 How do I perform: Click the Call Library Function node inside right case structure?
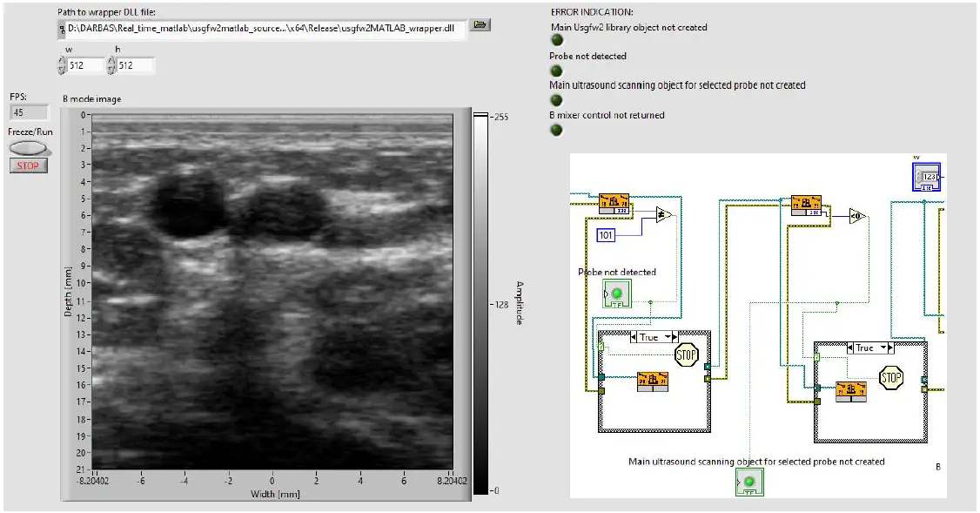tap(851, 392)
